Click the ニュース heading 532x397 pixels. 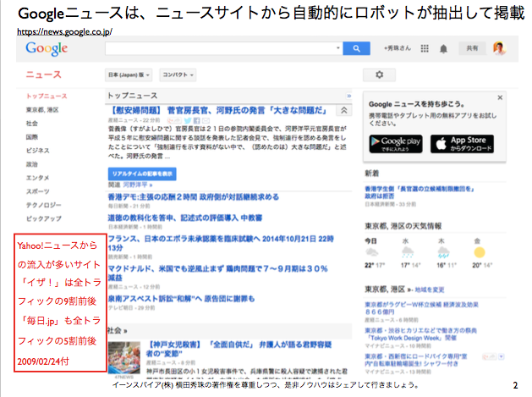click(x=43, y=74)
